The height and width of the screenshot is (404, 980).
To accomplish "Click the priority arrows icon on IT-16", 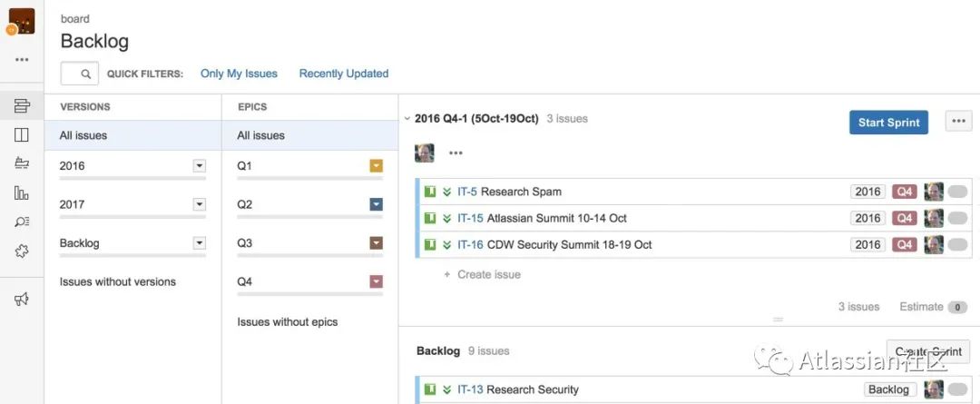I will (x=446, y=244).
